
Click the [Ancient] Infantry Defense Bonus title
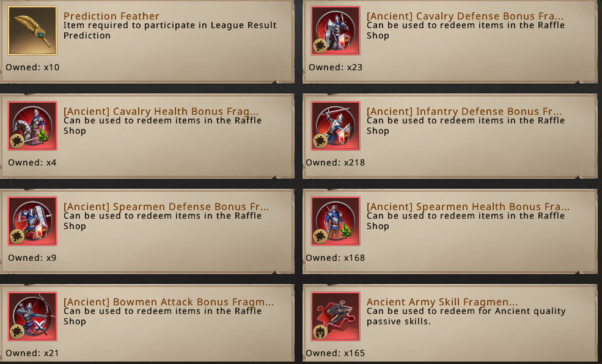click(x=464, y=111)
